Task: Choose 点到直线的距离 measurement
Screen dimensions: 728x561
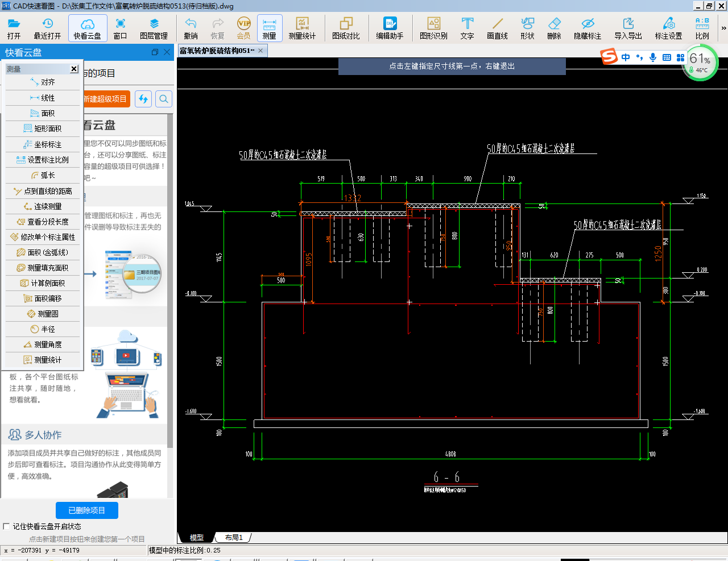Action: tap(44, 191)
